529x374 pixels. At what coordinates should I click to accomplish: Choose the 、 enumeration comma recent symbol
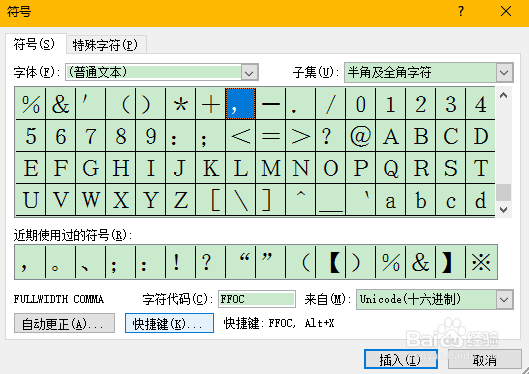pos(90,262)
